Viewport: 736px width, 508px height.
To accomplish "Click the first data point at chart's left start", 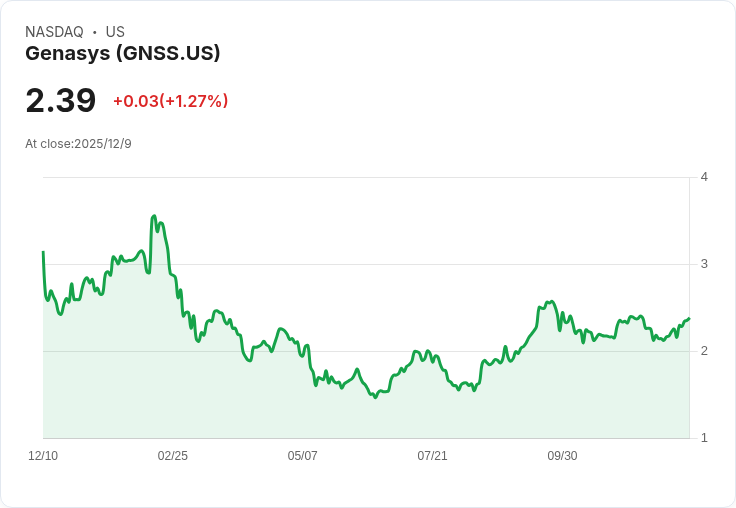I will [43, 252].
